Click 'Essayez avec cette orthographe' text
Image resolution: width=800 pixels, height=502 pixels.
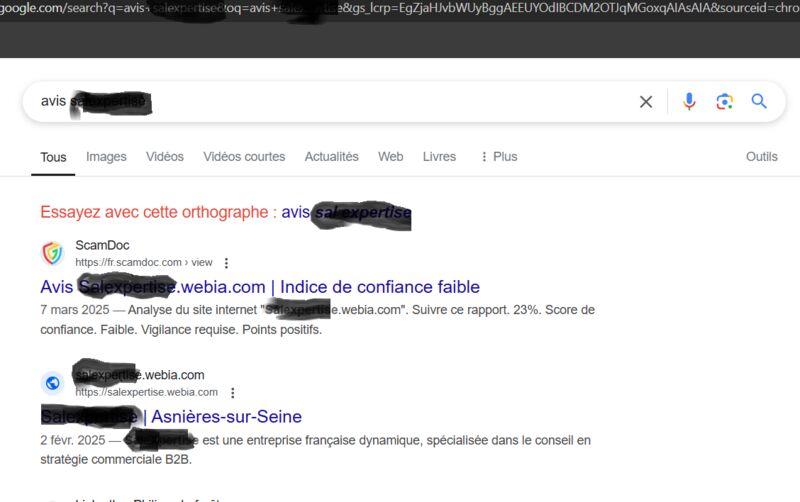click(154, 212)
